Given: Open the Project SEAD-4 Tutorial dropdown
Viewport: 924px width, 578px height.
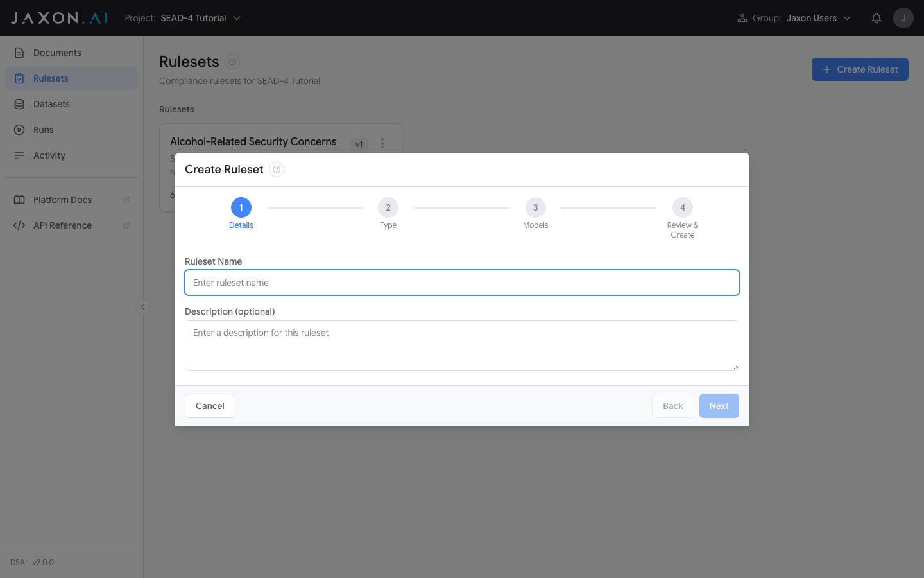Looking at the screenshot, I should [x=200, y=18].
